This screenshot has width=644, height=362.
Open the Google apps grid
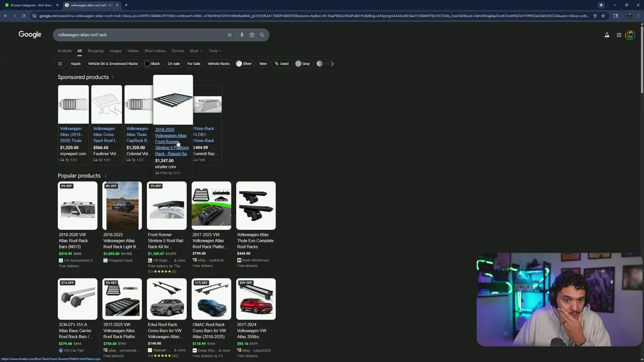coord(619,35)
